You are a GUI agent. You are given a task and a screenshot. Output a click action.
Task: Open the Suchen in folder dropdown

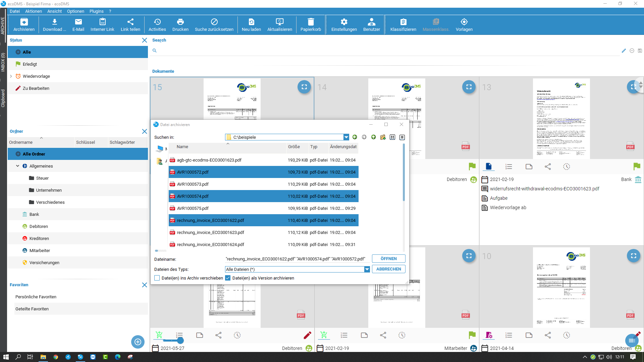(x=346, y=137)
